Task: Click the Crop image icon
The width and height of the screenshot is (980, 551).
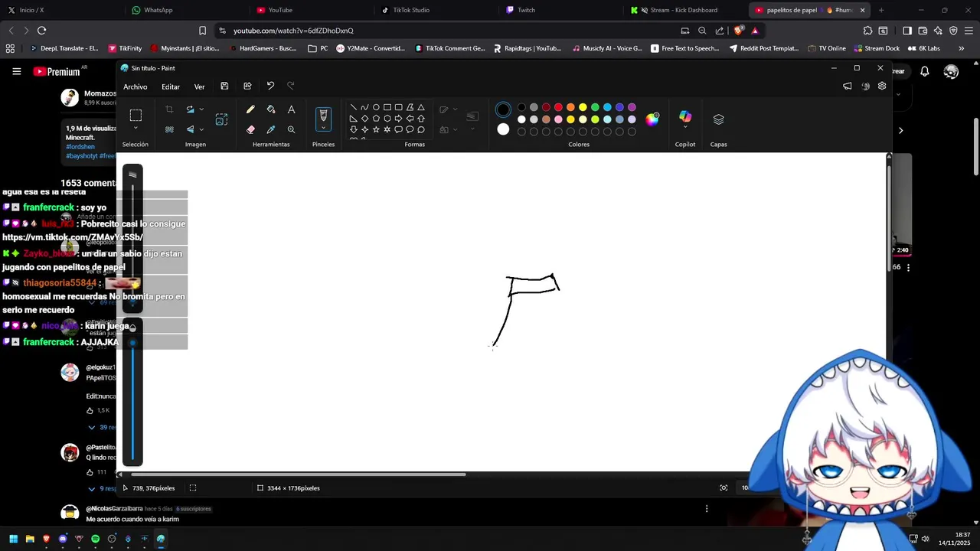Action: pos(169,109)
